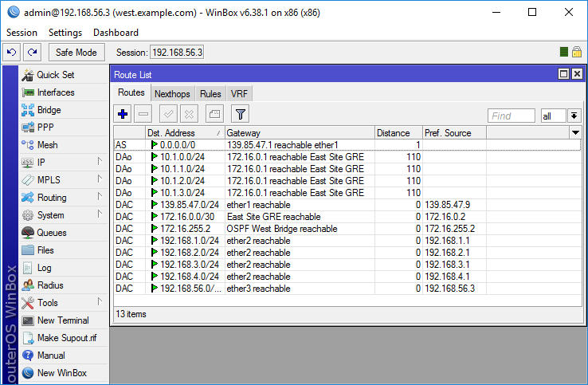Open the Dashboard menu
The image size is (588, 385).
(116, 33)
